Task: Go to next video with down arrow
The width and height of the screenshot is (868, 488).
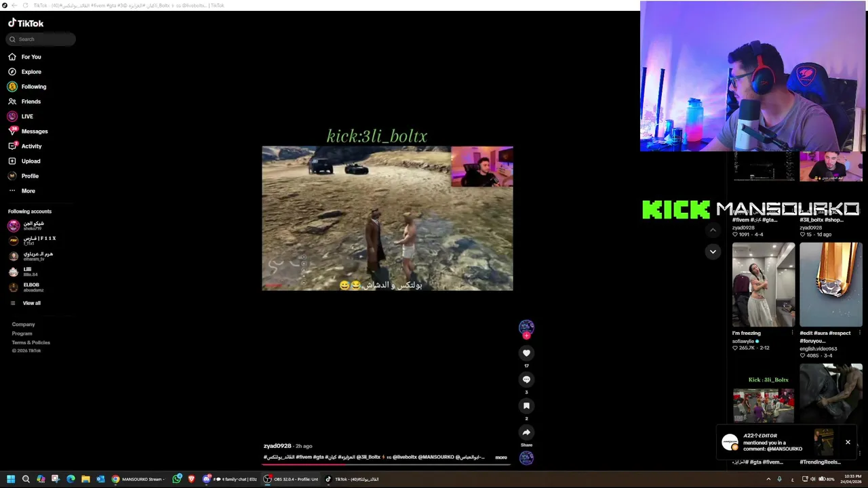Action: [713, 251]
